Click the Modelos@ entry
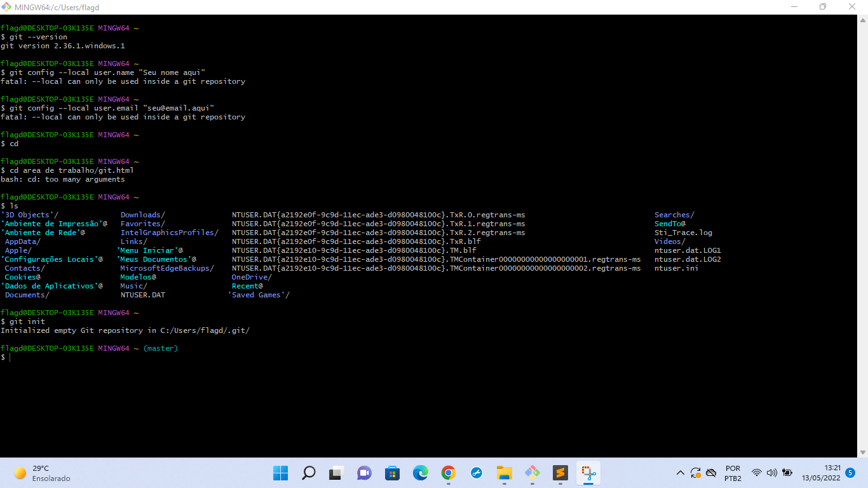868x488 pixels. point(139,277)
